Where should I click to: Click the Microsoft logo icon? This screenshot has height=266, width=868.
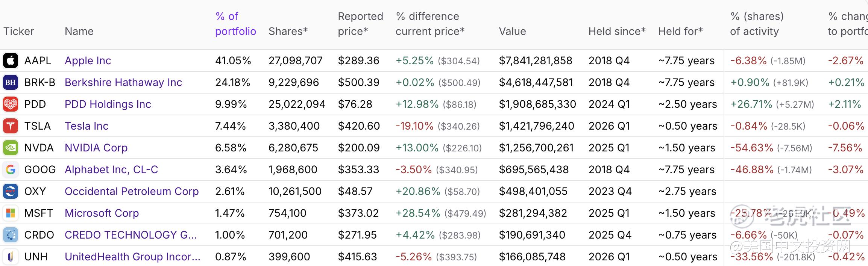[x=11, y=213]
